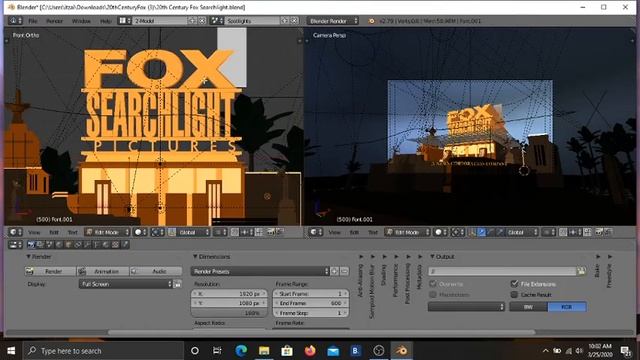Image resolution: width=640 pixels, height=360 pixels.
Task: Click the Animation render button
Action: pyautogui.click(x=103, y=271)
